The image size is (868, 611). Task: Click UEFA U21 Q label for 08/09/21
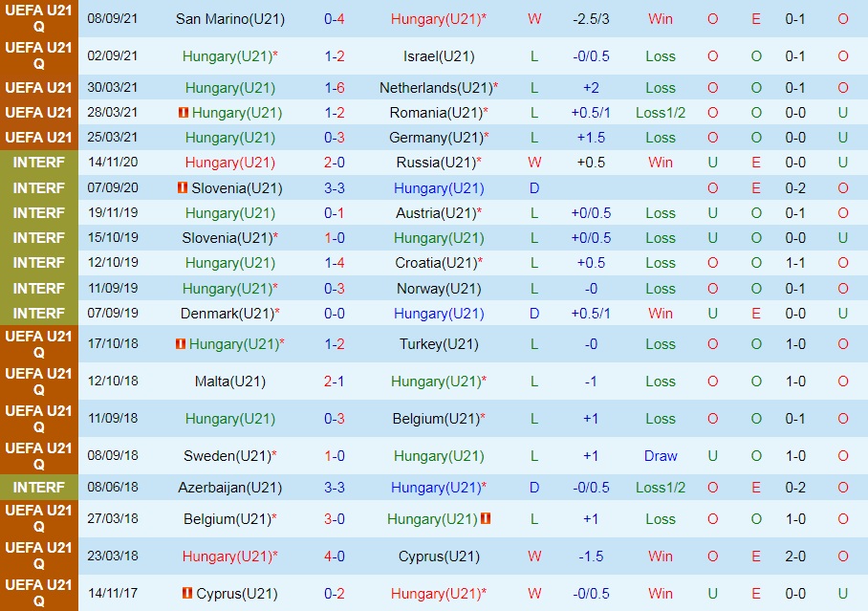[39, 18]
